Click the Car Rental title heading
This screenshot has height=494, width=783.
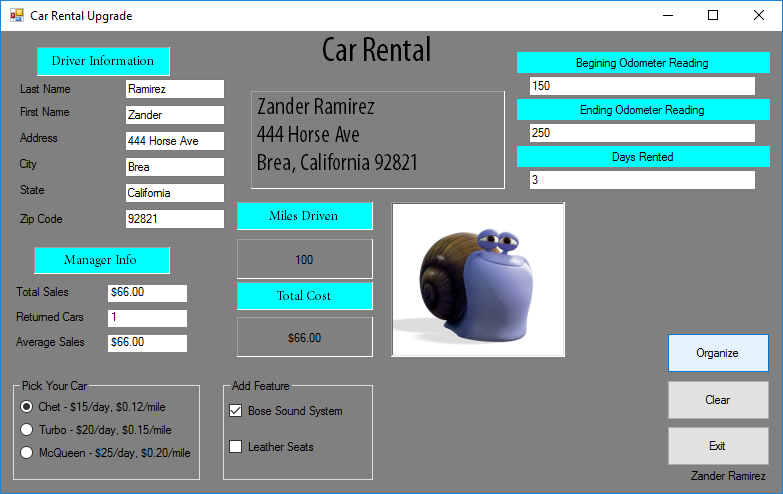click(376, 50)
